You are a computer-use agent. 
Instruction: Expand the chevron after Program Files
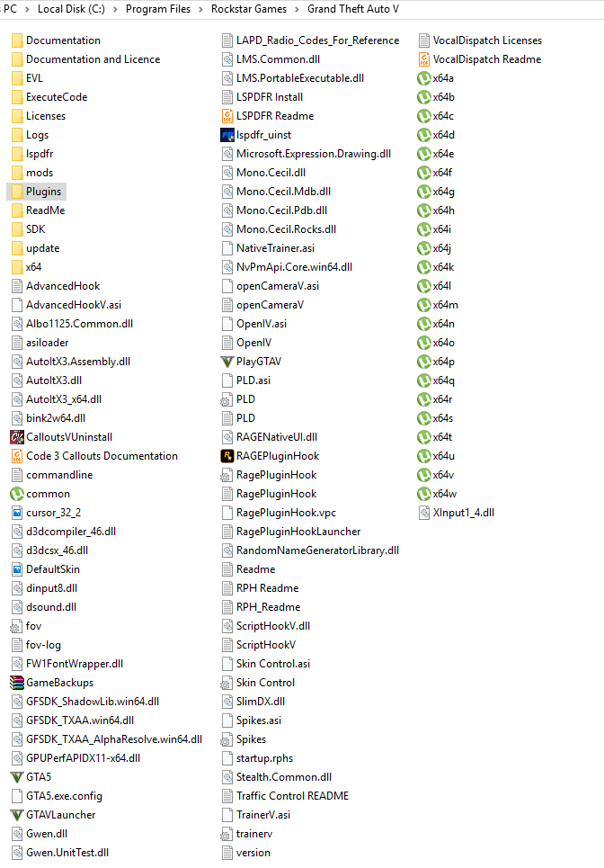coord(200,9)
